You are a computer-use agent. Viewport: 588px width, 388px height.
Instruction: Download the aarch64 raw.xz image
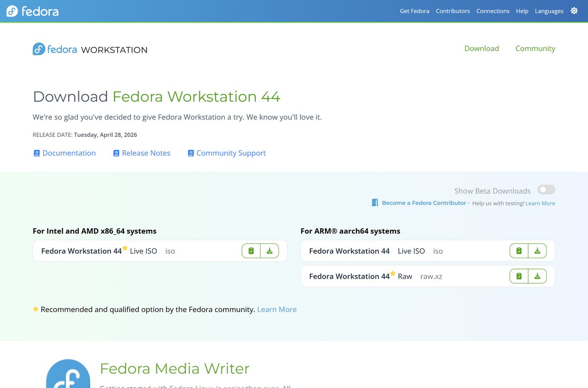pyautogui.click(x=538, y=276)
